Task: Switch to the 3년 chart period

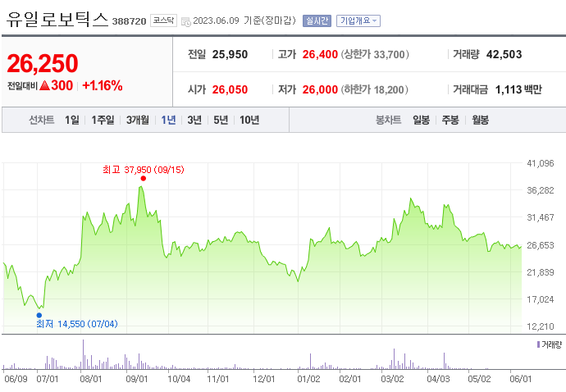Action: pos(194,120)
